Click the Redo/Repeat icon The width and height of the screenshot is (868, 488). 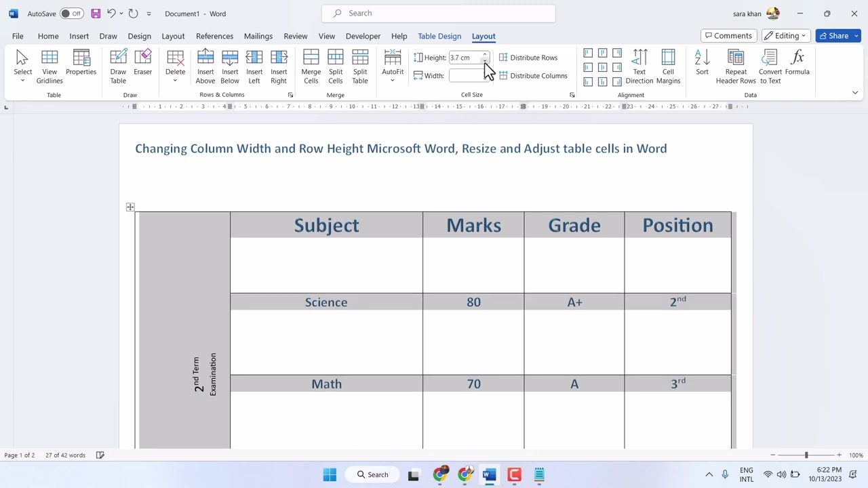pyautogui.click(x=134, y=14)
